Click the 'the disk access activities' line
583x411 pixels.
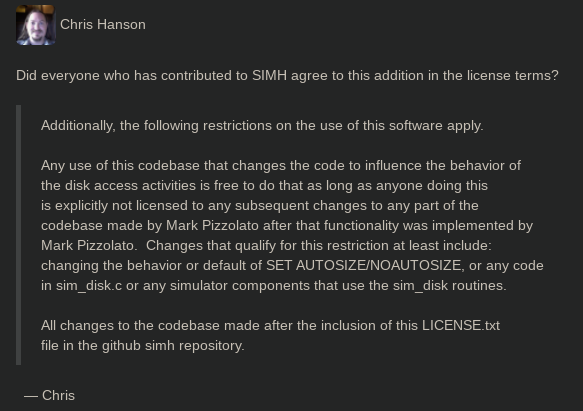point(264,186)
